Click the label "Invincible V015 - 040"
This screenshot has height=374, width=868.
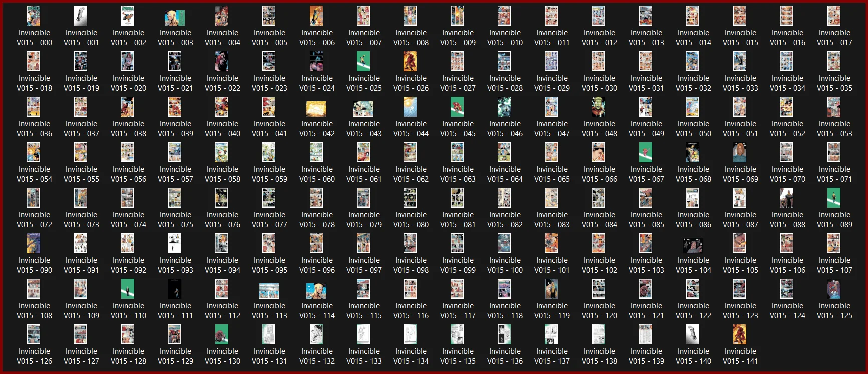222,129
